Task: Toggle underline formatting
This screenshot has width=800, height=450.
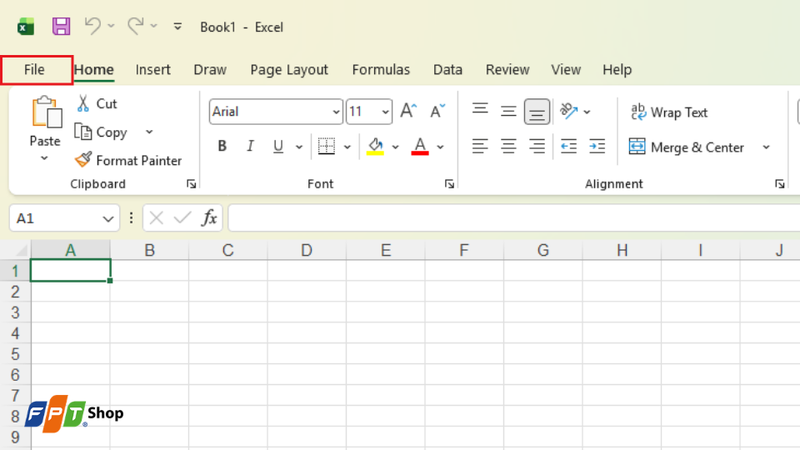Action: coord(278,146)
